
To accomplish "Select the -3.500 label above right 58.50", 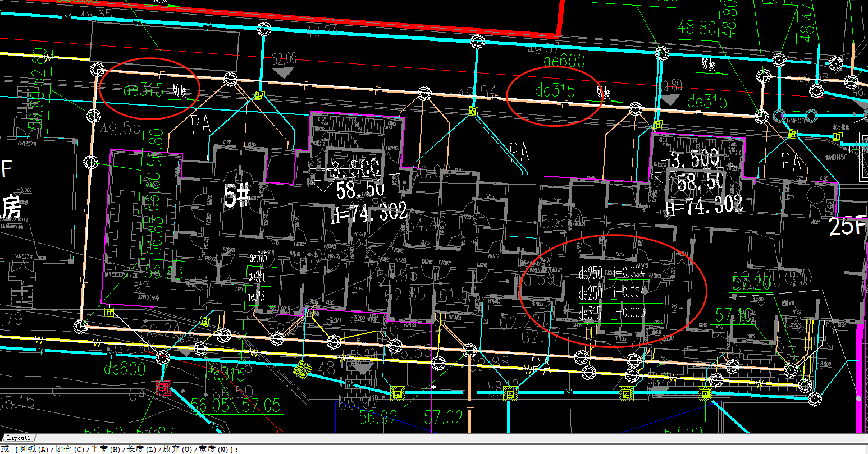I will pyautogui.click(x=691, y=158).
